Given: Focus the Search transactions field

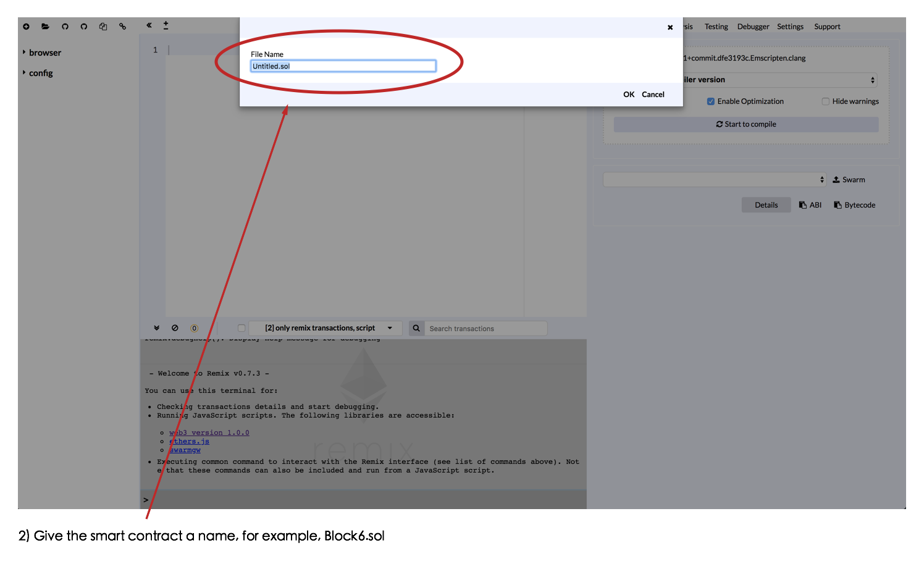Looking at the screenshot, I should [486, 329].
